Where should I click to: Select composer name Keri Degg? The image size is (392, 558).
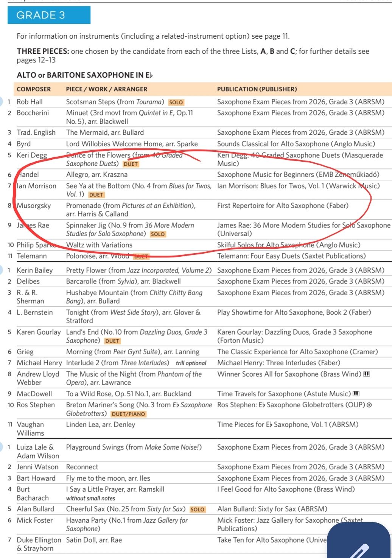32,155
